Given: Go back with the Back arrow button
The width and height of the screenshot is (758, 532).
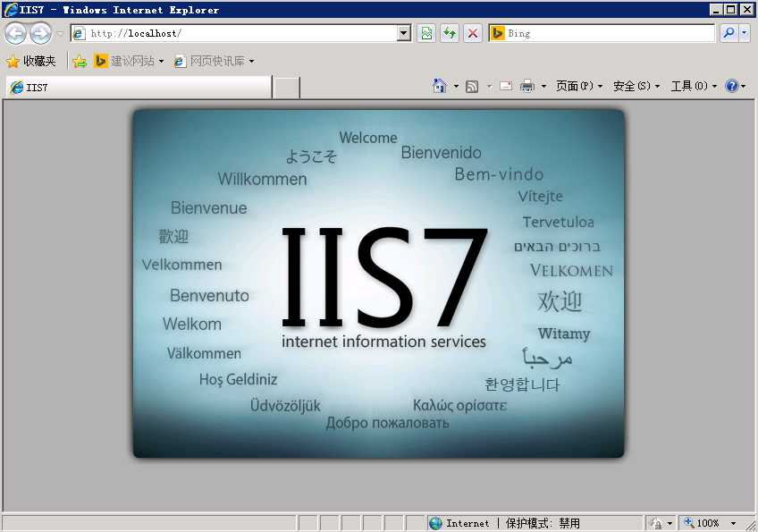Looking at the screenshot, I should pos(15,33).
